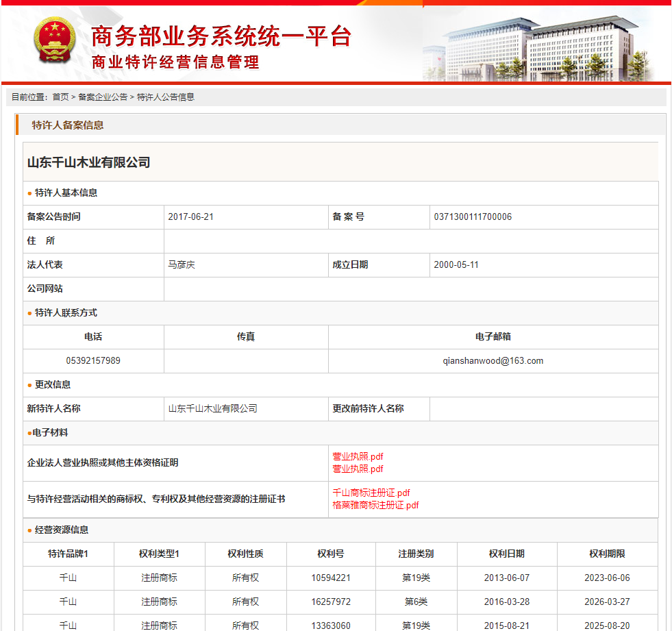The width and height of the screenshot is (672, 631).
Task: Open the 首页 breadcrumb link
Action: pyautogui.click(x=60, y=97)
